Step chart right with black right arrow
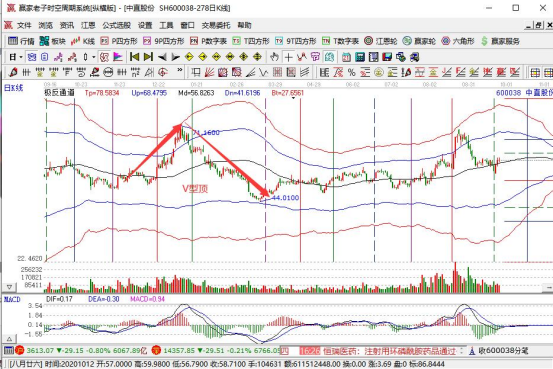553x369 pixels. coord(176,57)
